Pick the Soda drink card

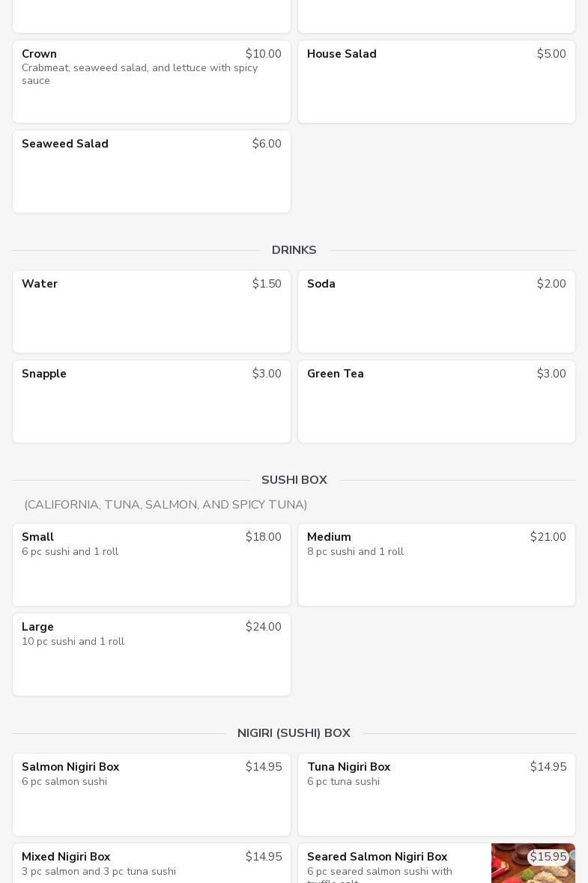pyautogui.click(x=436, y=312)
